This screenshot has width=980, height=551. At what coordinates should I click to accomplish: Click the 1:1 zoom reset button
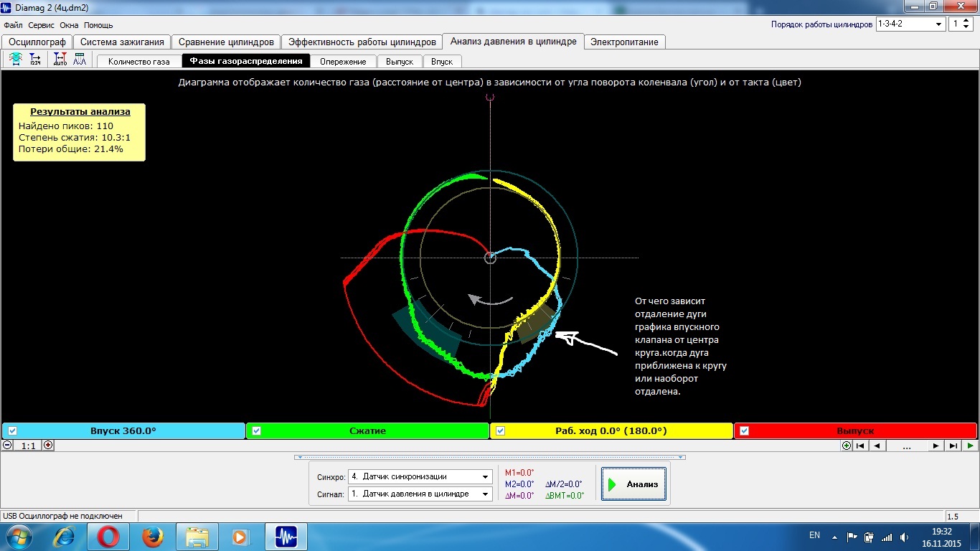(x=27, y=445)
